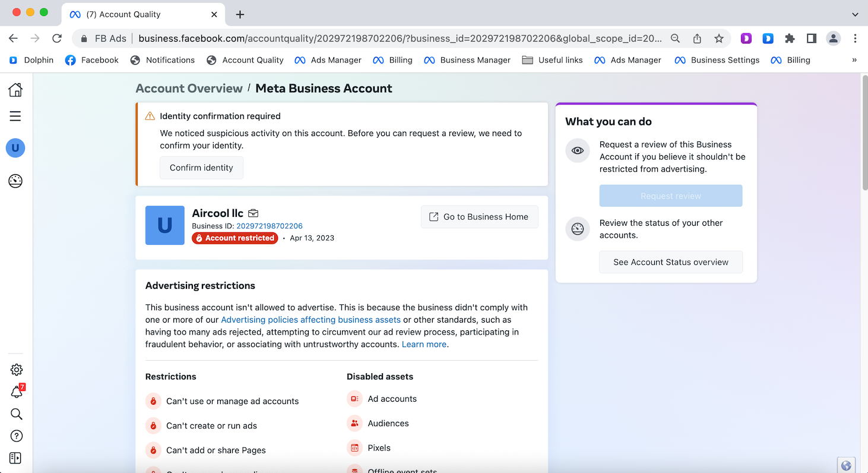Screen dimensions: 868x473
Task: Click the Pixels disabled asset icon
Action: coord(354,447)
